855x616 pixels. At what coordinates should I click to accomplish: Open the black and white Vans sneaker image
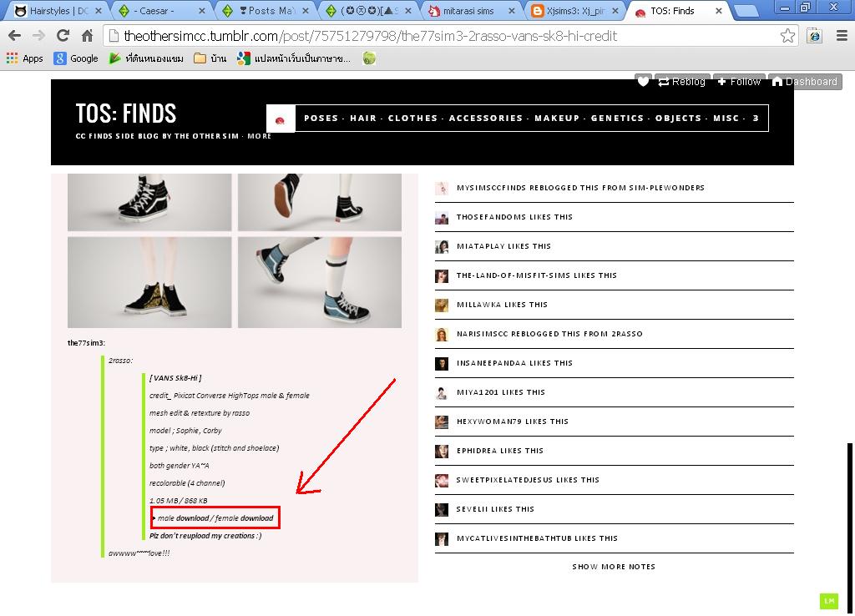tap(149, 202)
